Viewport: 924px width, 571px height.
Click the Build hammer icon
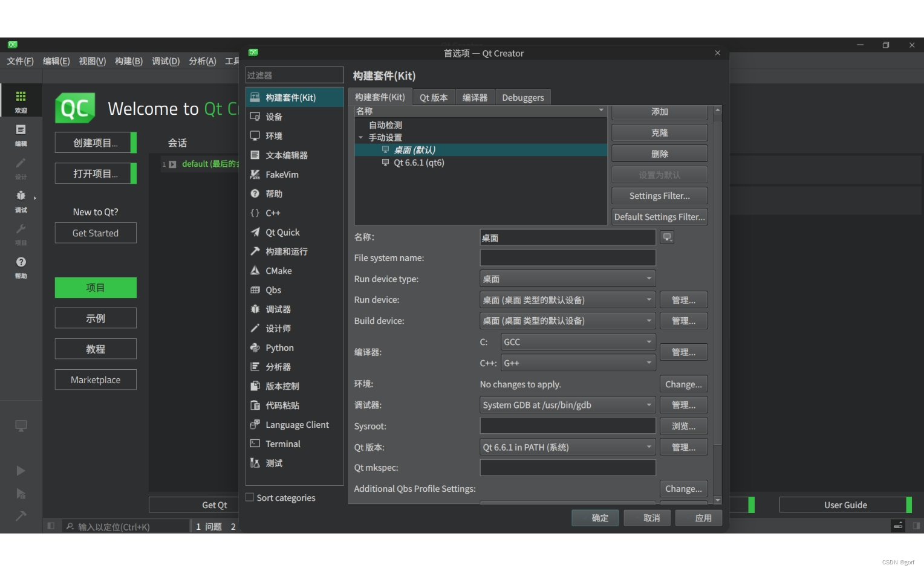[x=21, y=516]
